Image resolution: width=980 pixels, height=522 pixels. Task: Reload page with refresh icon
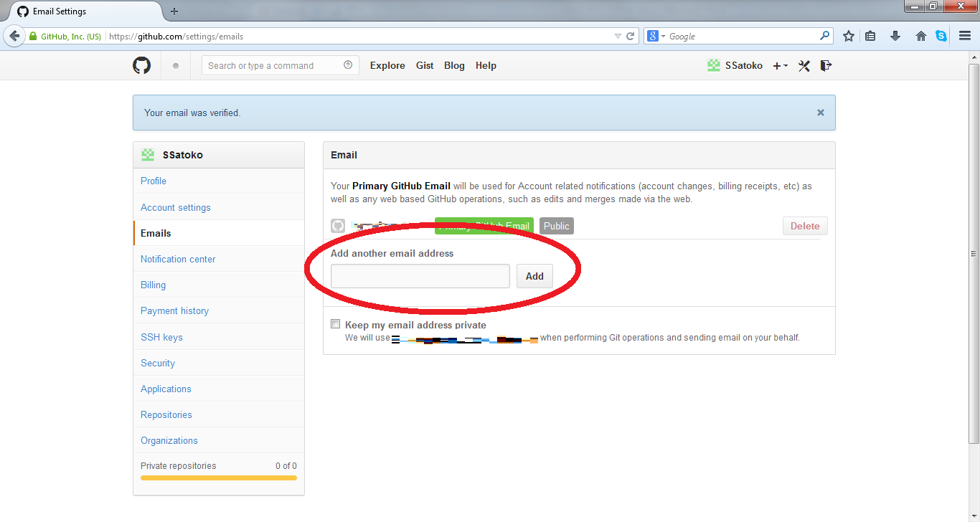click(x=631, y=36)
